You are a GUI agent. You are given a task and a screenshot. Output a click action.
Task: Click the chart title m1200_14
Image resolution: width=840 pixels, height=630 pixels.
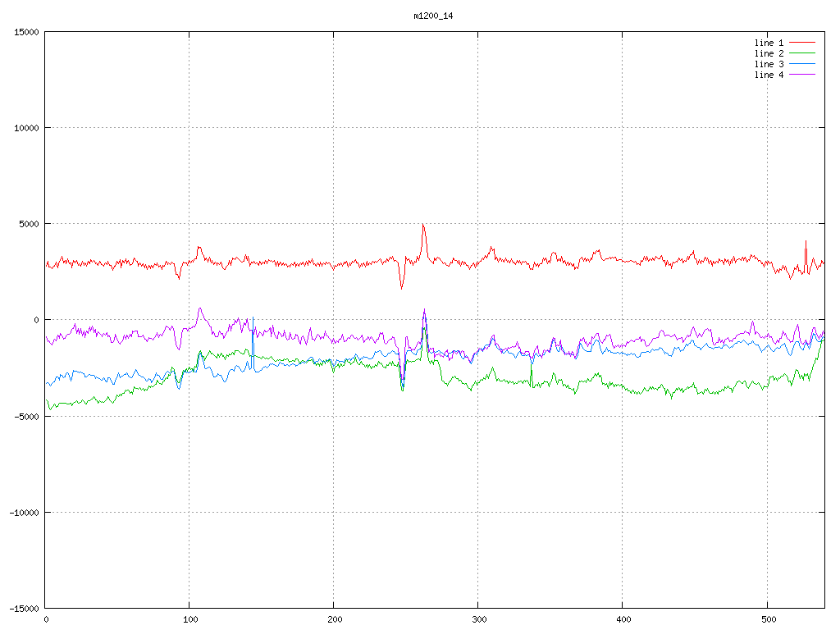(433, 16)
